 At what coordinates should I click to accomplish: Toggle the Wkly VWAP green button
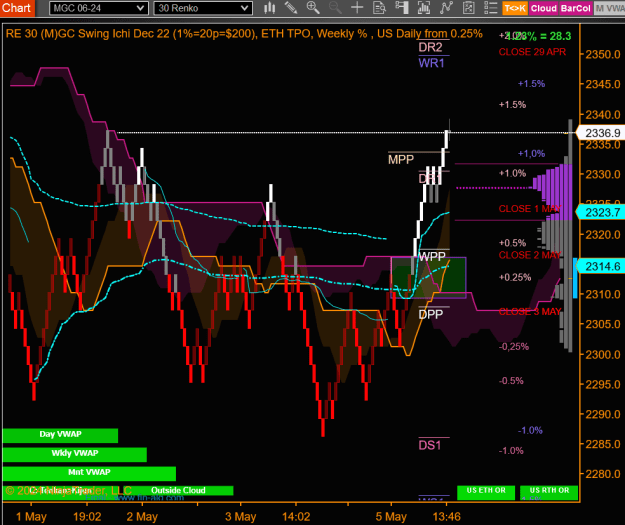point(75,454)
